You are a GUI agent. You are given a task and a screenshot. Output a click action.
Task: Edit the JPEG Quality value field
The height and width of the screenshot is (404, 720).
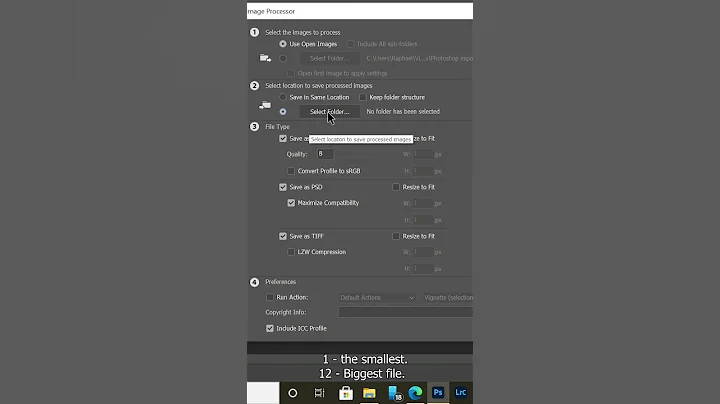coord(325,154)
